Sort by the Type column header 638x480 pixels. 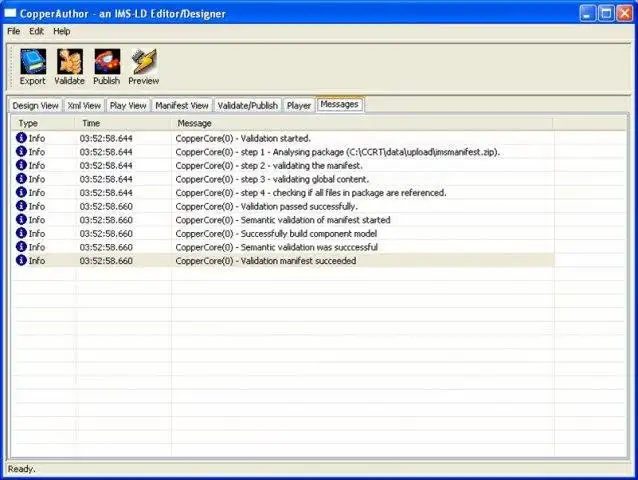tap(42, 123)
